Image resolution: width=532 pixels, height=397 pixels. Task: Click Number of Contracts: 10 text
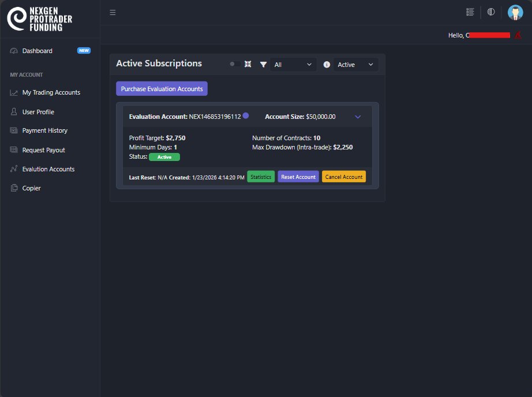(286, 138)
